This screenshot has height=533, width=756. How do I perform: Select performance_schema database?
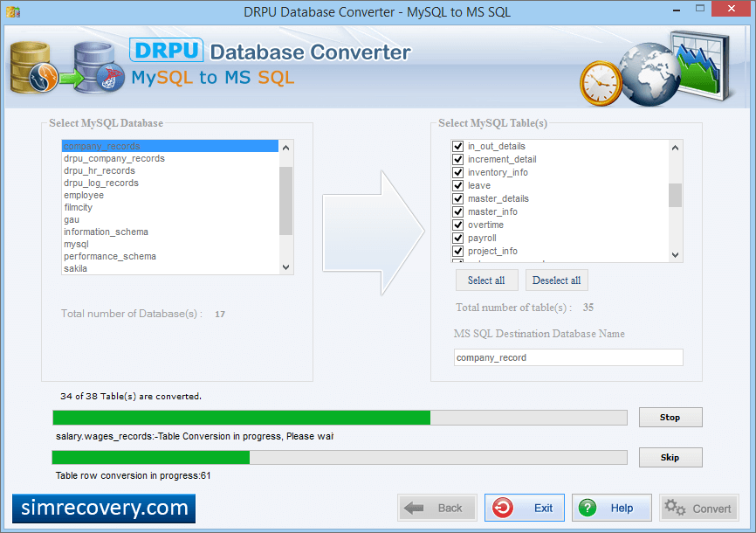point(170,256)
